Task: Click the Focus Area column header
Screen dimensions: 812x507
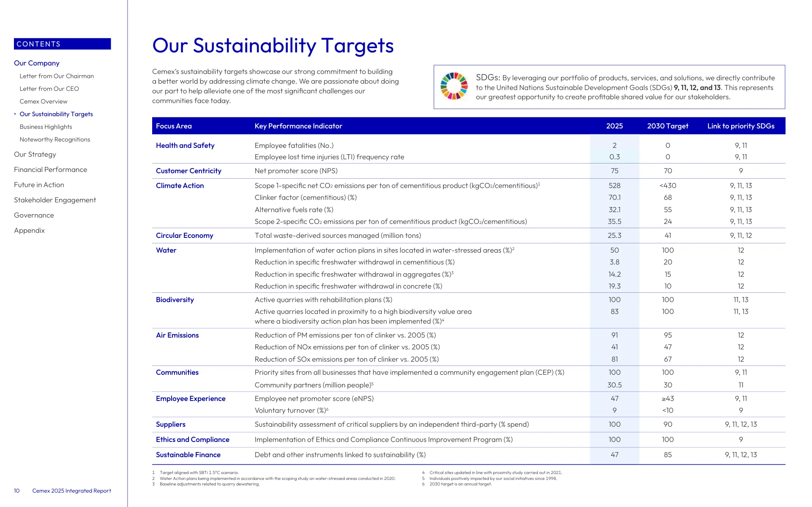Action: coord(174,126)
